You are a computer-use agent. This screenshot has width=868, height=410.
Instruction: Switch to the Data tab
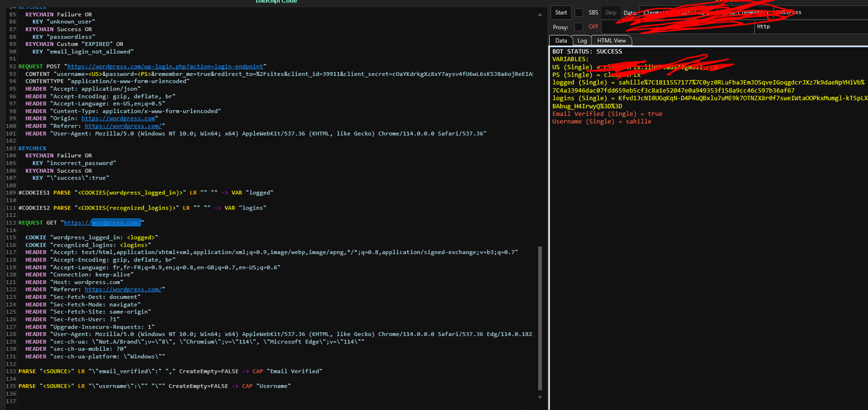[561, 41]
